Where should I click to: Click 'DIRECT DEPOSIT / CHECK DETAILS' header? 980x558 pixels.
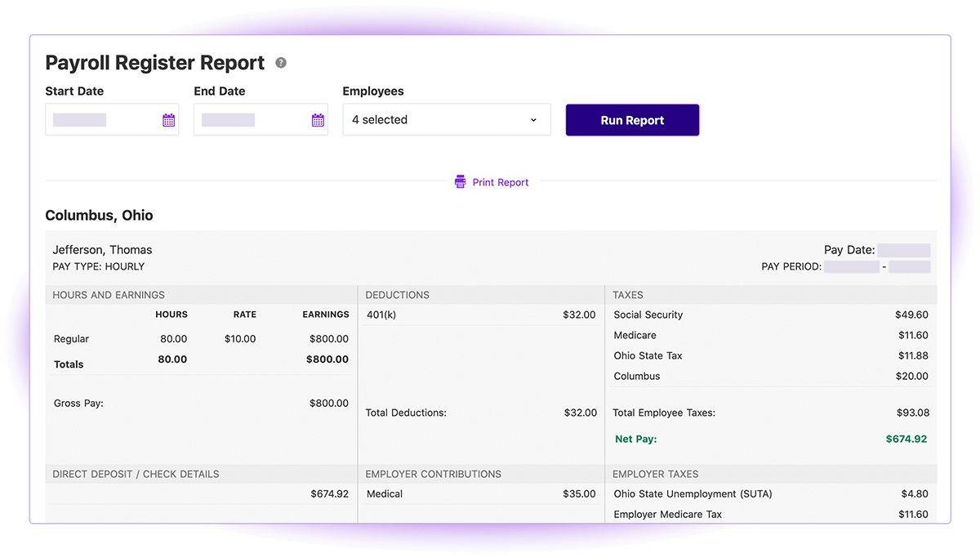click(x=136, y=474)
